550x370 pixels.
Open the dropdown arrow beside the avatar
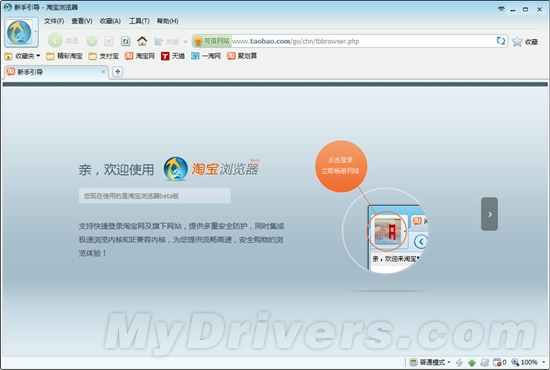click(35, 32)
